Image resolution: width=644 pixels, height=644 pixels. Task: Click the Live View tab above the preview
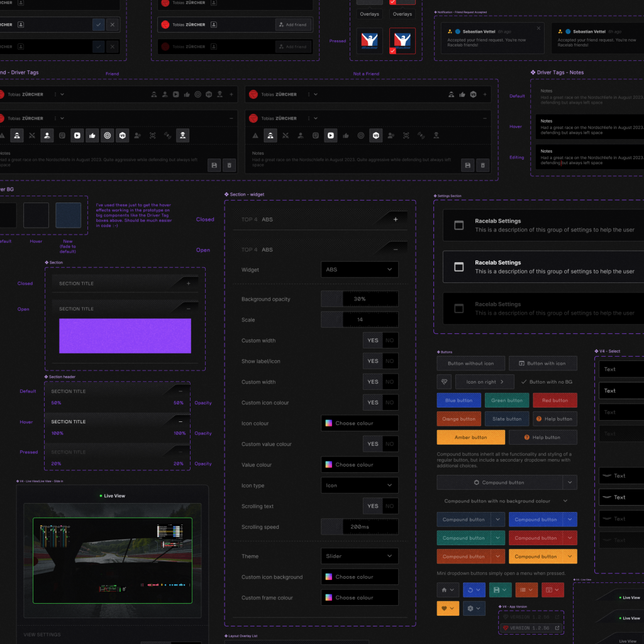pyautogui.click(x=113, y=496)
